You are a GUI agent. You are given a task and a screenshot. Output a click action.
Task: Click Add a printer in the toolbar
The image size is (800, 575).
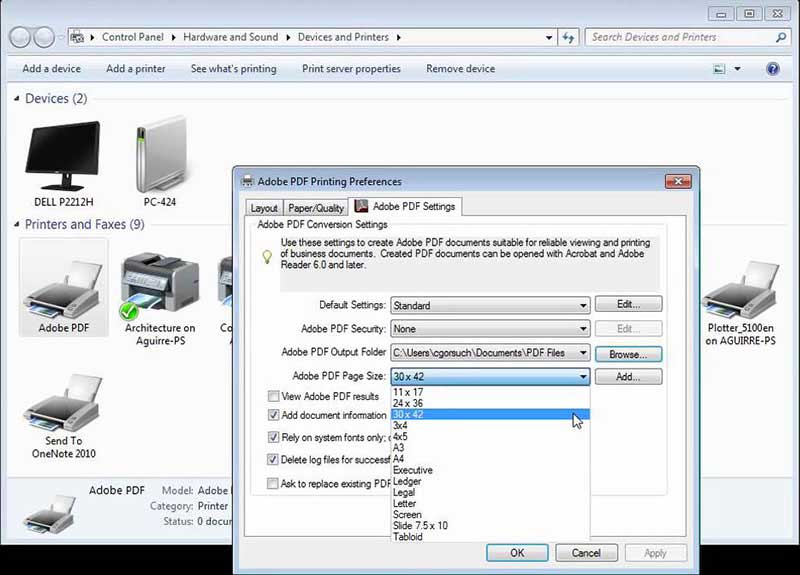(x=136, y=68)
